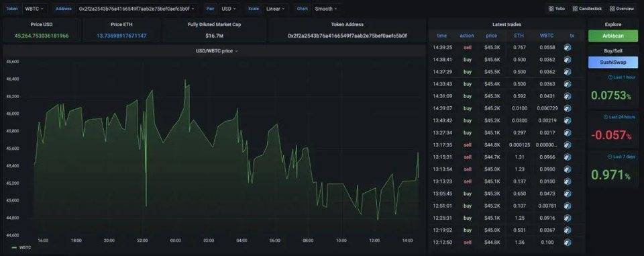Open tx icon for 12:25:31 trade
Viewport: 644px width, 256px height.
568,218
